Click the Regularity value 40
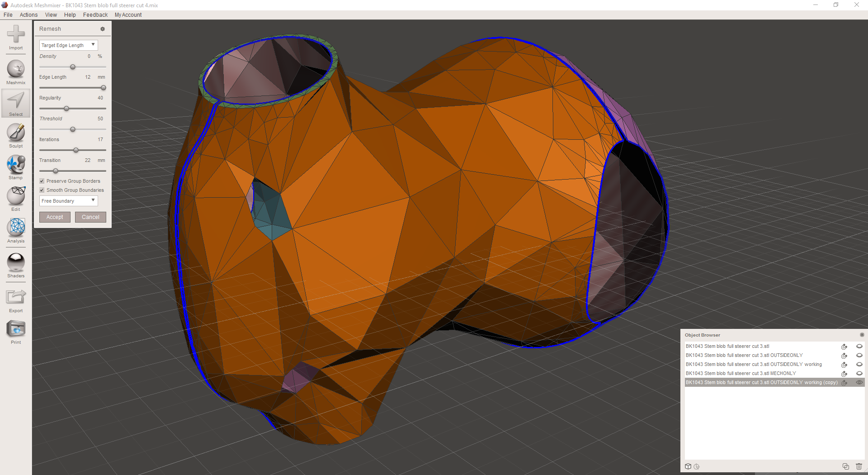This screenshot has width=868, height=475. pos(100,98)
